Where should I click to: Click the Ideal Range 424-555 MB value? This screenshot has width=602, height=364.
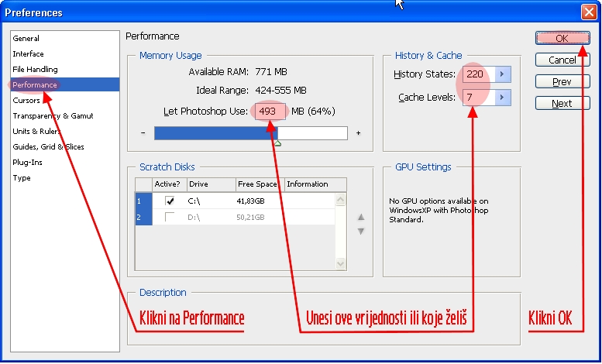click(280, 91)
